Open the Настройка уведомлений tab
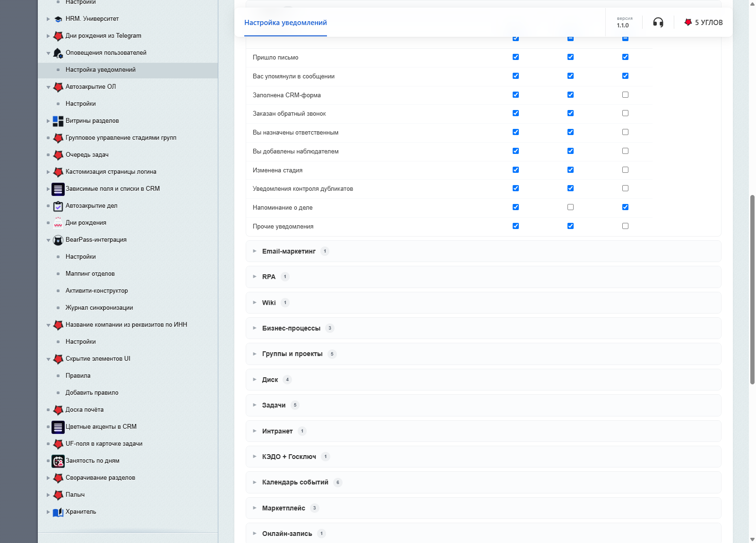The width and height of the screenshot is (756, 543). 285,23
